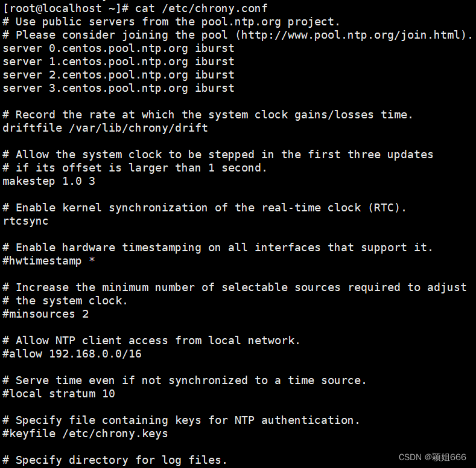This screenshot has width=476, height=468.
Task: Click the #hwtimestamp * commented line
Action: (x=49, y=261)
